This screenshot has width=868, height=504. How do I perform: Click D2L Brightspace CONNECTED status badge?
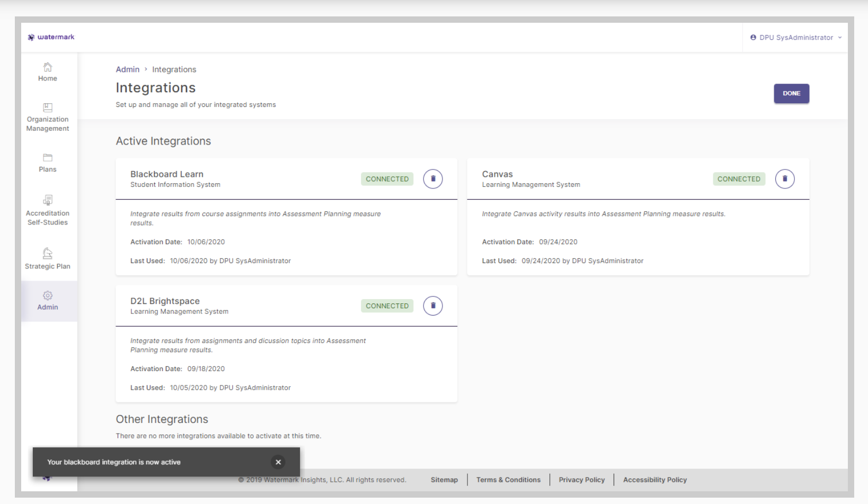[387, 306]
